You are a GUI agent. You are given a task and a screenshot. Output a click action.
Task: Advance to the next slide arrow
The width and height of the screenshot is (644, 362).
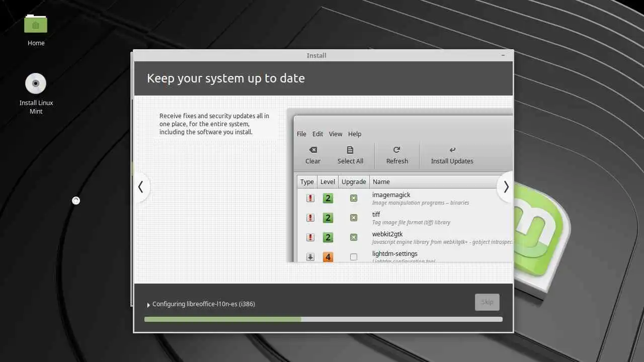pyautogui.click(x=506, y=187)
